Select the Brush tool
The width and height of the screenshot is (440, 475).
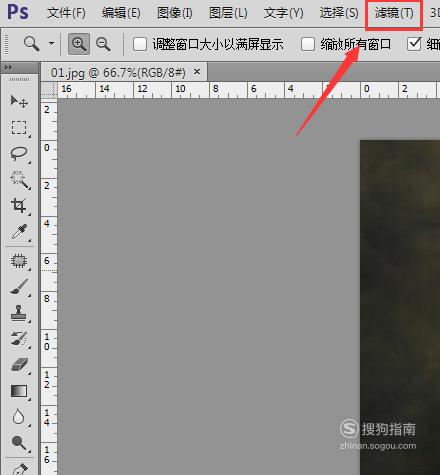19,287
